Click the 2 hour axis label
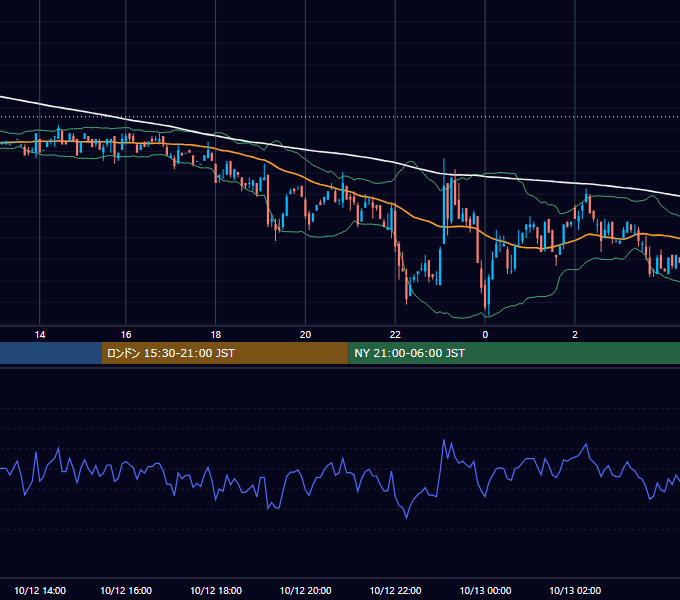 pyautogui.click(x=575, y=335)
